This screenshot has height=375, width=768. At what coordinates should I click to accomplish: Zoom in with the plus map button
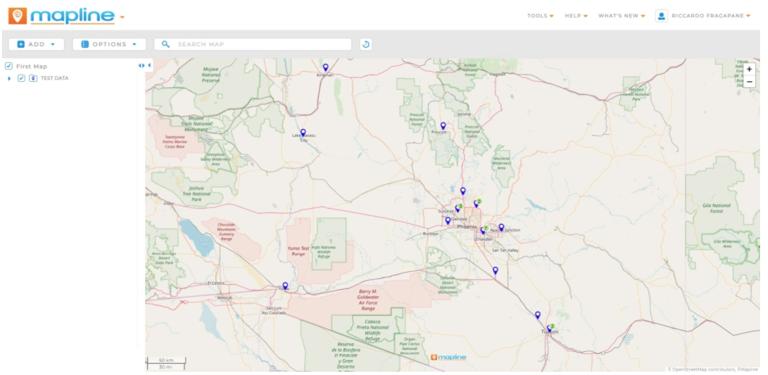pyautogui.click(x=749, y=70)
